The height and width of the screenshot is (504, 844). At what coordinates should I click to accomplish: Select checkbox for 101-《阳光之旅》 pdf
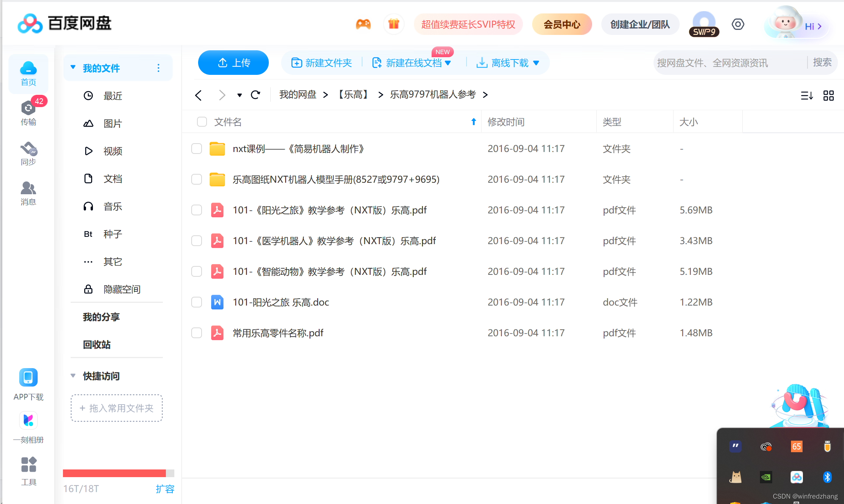pos(197,210)
